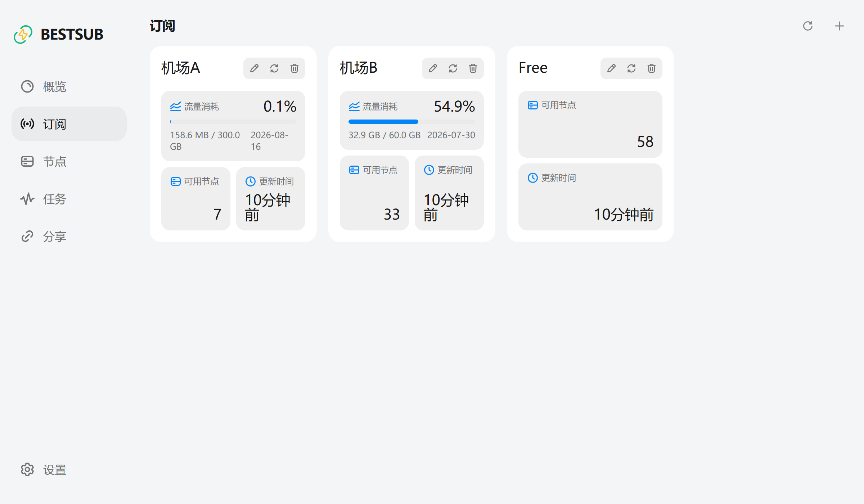Image resolution: width=864 pixels, height=504 pixels.
Task: Add a new subscription with plus icon
Action: pos(840,26)
